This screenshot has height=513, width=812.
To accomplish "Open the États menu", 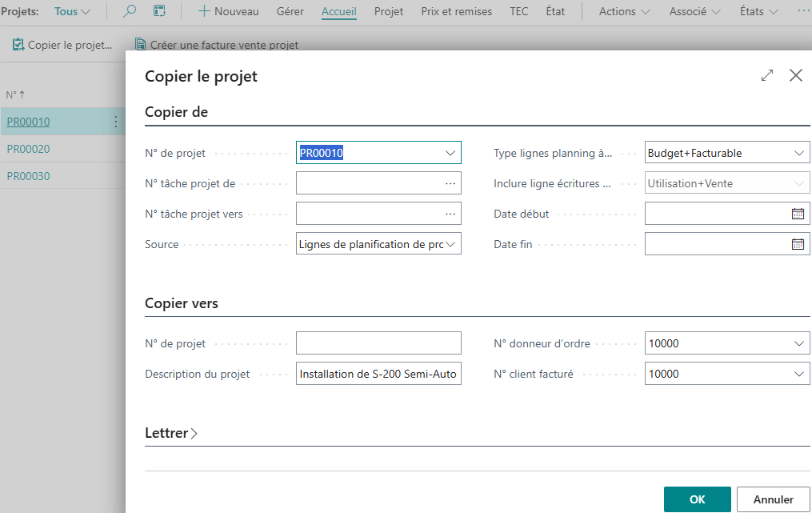I will (x=758, y=11).
